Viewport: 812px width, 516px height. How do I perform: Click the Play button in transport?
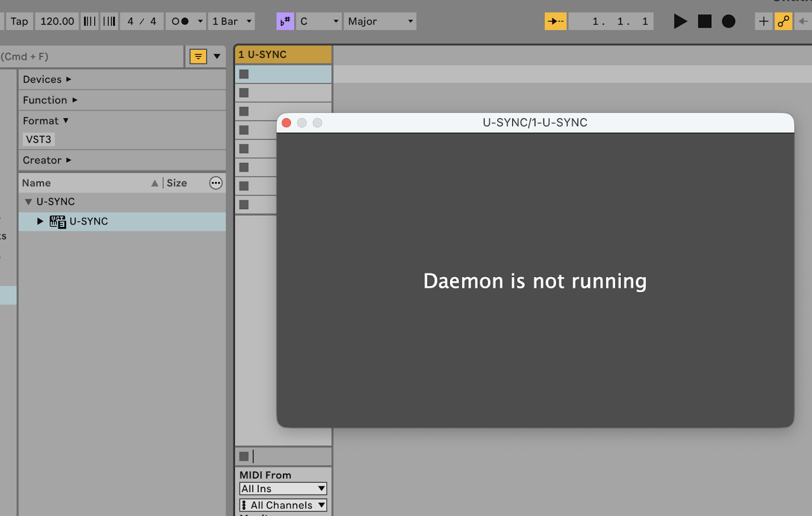tap(680, 21)
